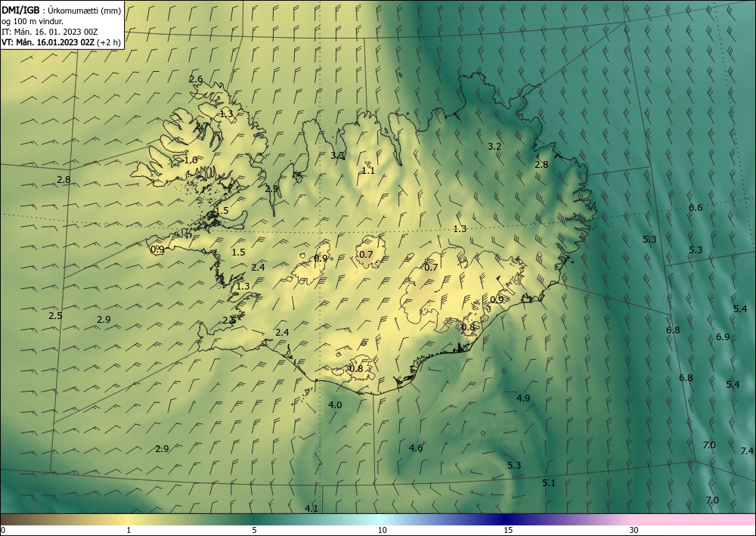Click the 2.7 value label in the Westfjords

[x=202, y=125]
